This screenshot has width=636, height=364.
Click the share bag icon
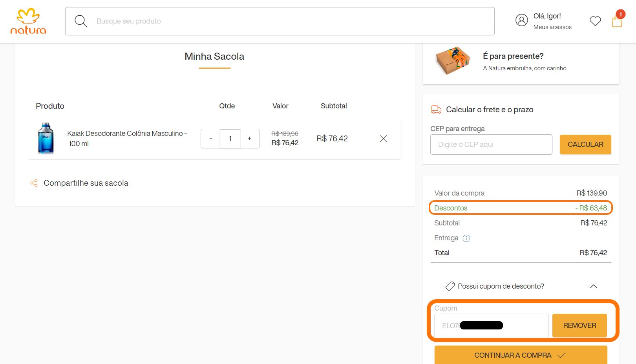[34, 183]
